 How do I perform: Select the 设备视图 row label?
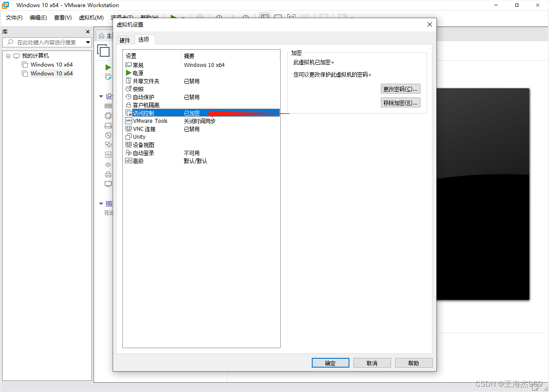143,145
